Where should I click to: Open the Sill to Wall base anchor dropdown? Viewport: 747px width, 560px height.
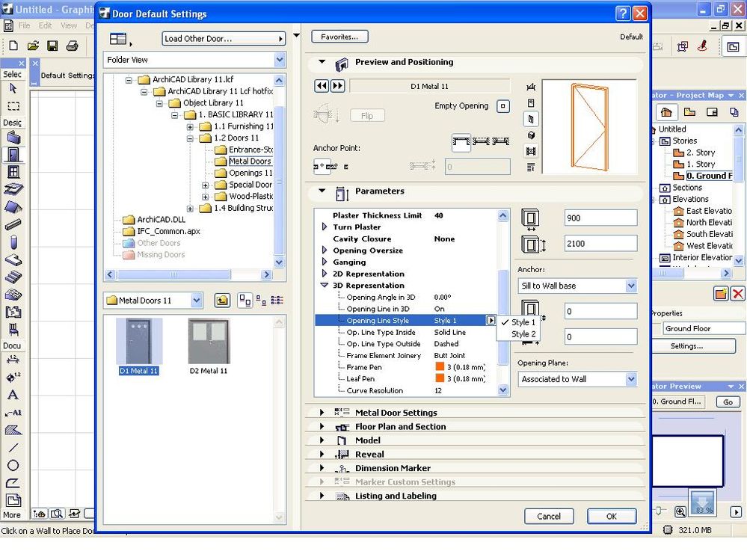(631, 286)
